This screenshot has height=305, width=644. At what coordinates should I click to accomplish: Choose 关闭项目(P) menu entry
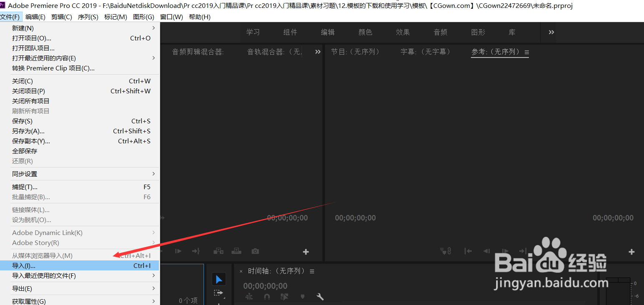80,91
